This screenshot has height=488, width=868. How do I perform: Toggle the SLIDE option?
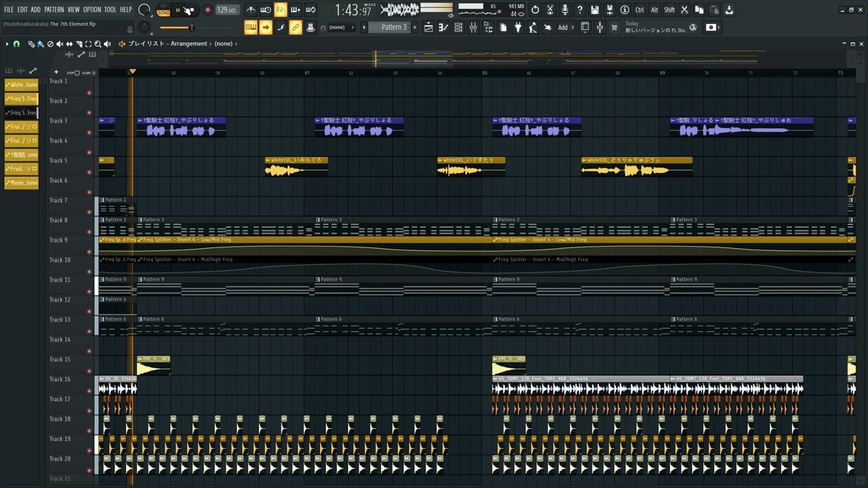94,73
